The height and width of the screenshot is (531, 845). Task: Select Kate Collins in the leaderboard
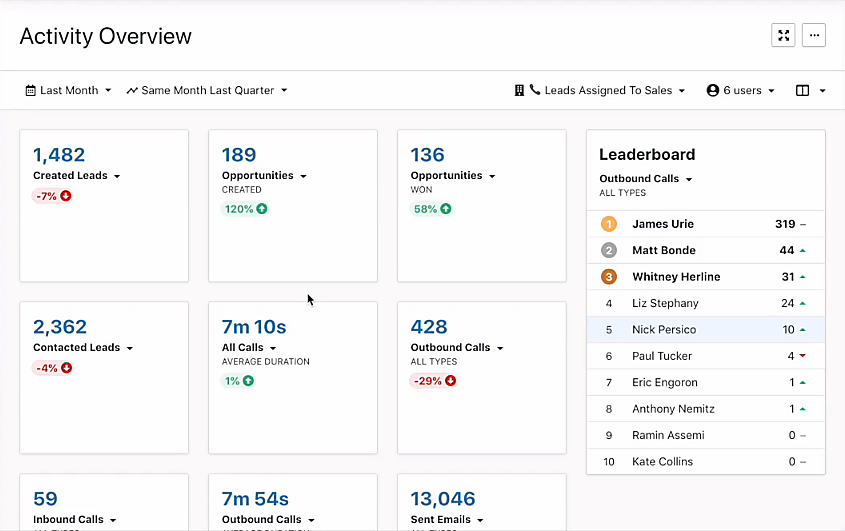tap(705, 461)
